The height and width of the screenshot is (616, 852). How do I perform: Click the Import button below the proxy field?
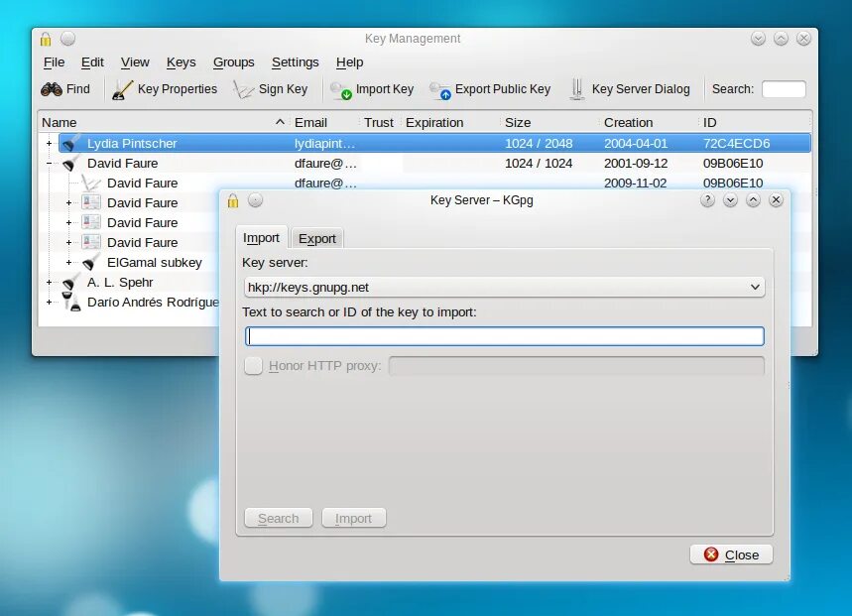pyautogui.click(x=354, y=518)
